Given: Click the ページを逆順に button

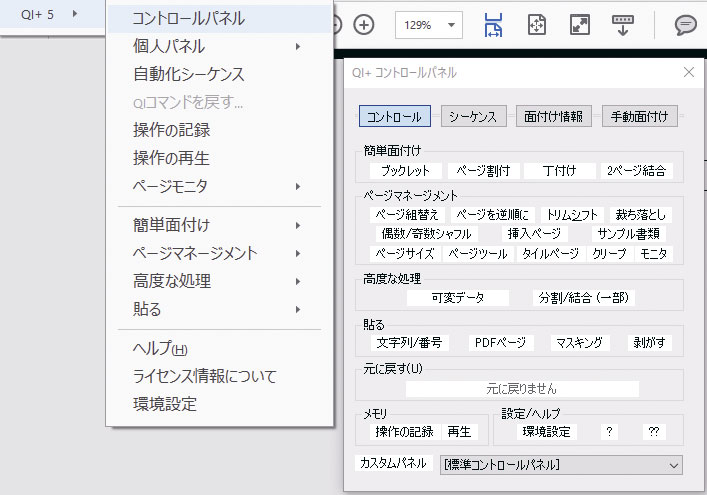Looking at the screenshot, I should [x=492, y=215].
